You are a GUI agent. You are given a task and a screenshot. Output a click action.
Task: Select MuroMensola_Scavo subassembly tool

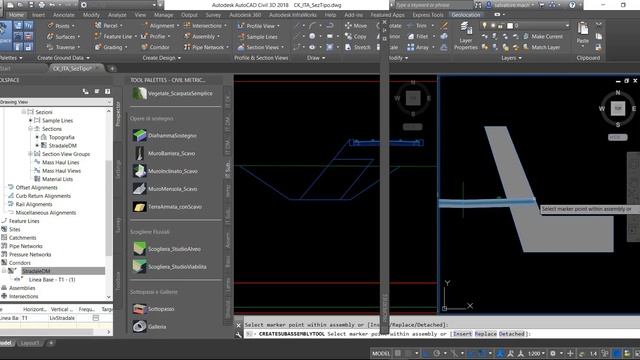tap(165, 189)
